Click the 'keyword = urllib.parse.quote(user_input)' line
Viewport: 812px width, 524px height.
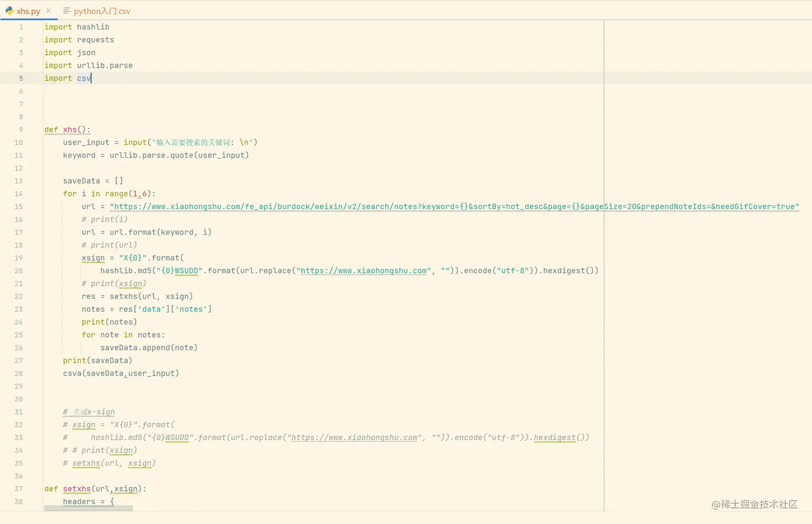(156, 155)
